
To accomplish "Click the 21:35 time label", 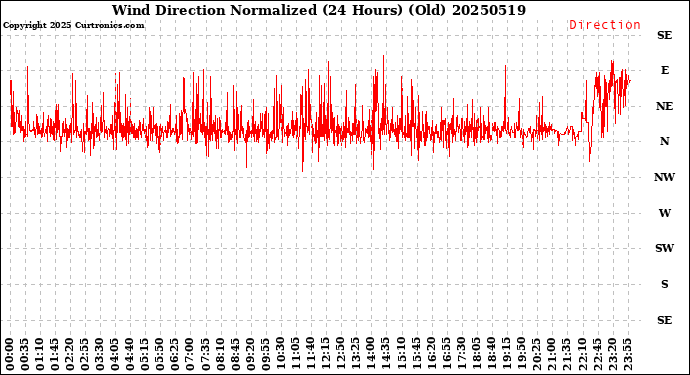I will coord(566,355).
